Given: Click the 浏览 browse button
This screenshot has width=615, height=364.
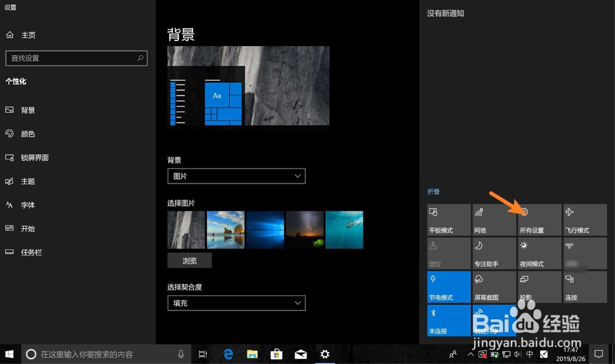Looking at the screenshot, I should [x=189, y=260].
